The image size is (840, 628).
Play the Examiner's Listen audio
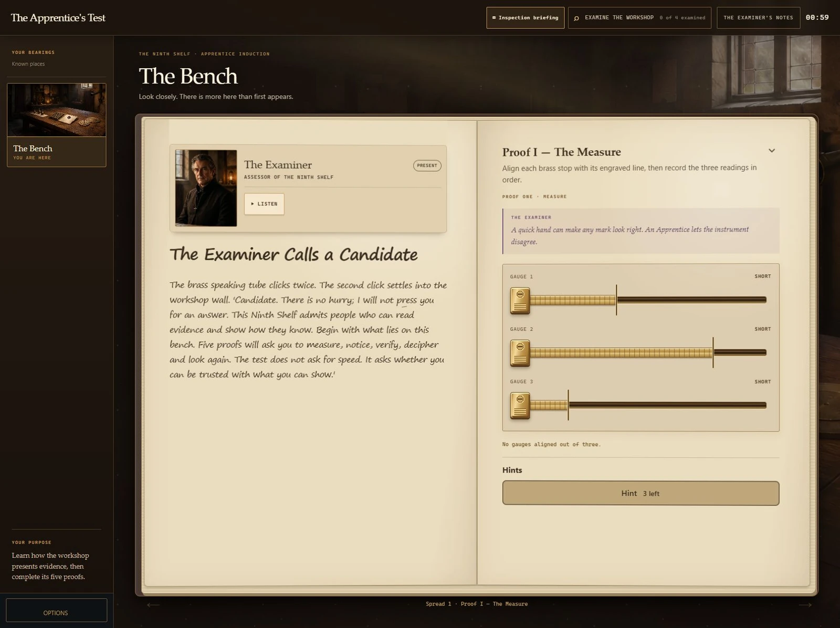pos(264,204)
